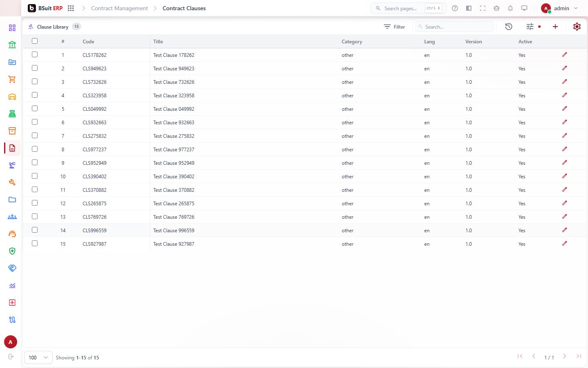This screenshot has height=368, width=588.
Task: Open the shopping cart module in sidebar
Action: point(12,79)
